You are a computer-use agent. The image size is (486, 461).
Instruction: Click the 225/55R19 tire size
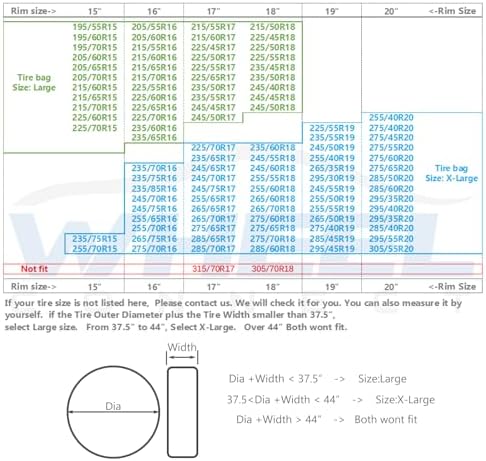tap(332, 128)
